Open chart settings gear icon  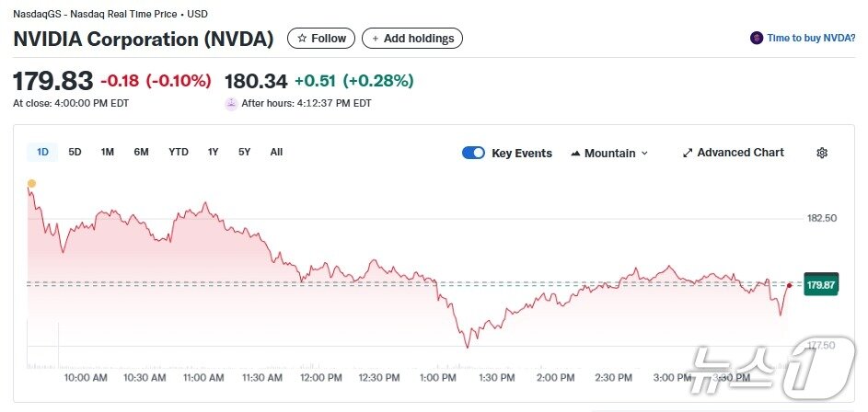click(822, 153)
